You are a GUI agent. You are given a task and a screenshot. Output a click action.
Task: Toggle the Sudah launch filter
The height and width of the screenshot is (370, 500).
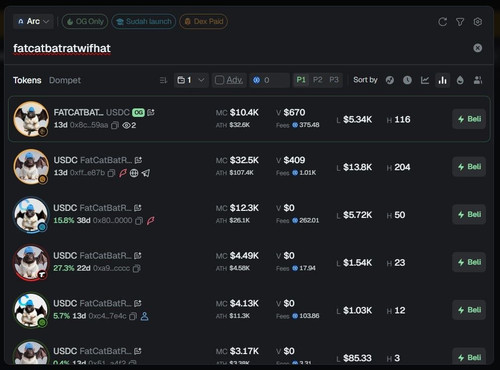(144, 21)
